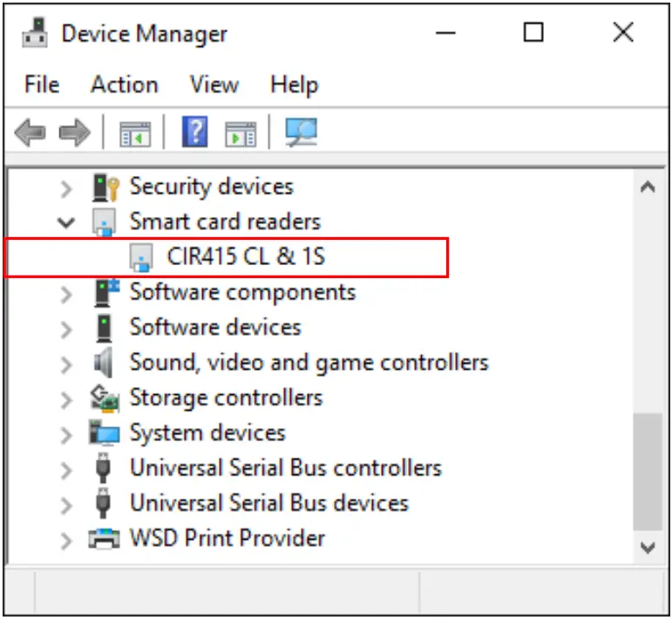672x620 pixels.
Task: Click the show/hide console tree icon
Action: tap(135, 133)
